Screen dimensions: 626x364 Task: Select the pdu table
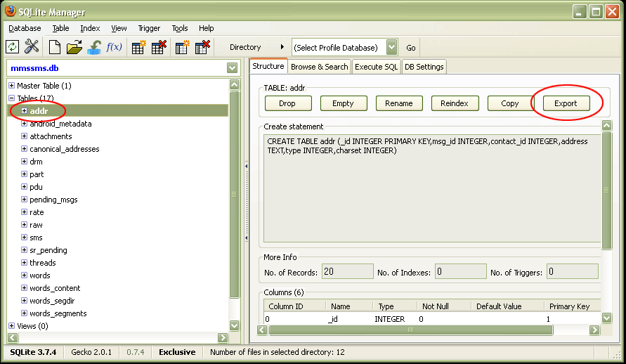pos(36,187)
